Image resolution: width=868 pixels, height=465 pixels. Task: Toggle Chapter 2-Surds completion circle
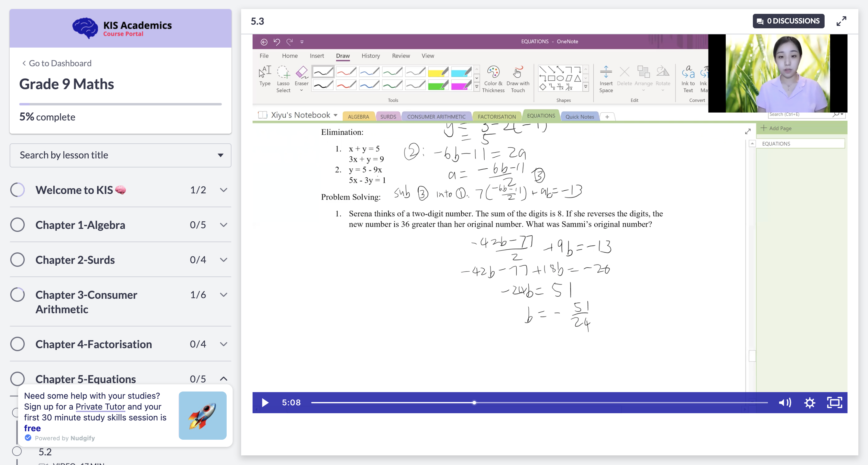pyautogui.click(x=17, y=260)
